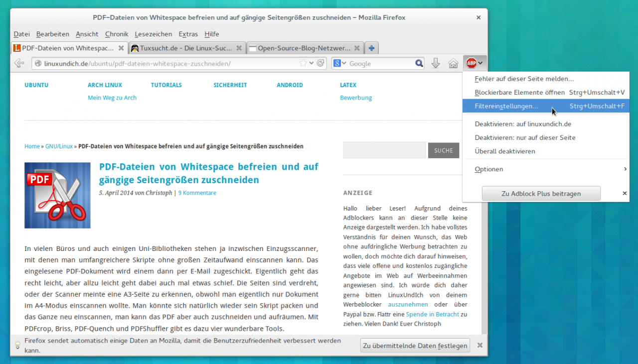Close the PDF-Dateien von Whitespace tab
The width and height of the screenshot is (638, 364).
[121, 48]
